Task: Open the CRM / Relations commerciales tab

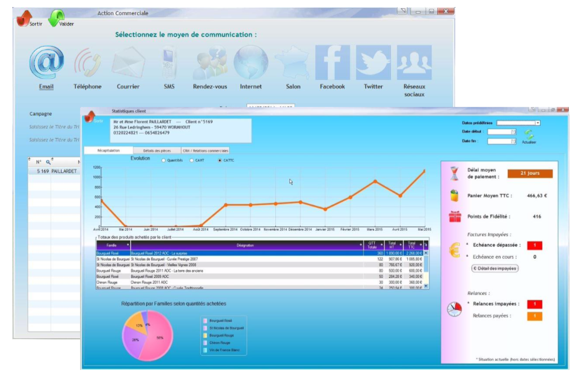Action: click(205, 151)
